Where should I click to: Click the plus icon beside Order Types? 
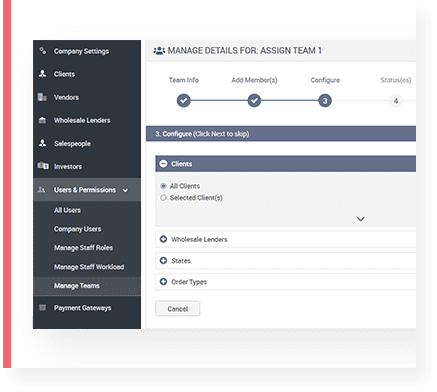163,282
